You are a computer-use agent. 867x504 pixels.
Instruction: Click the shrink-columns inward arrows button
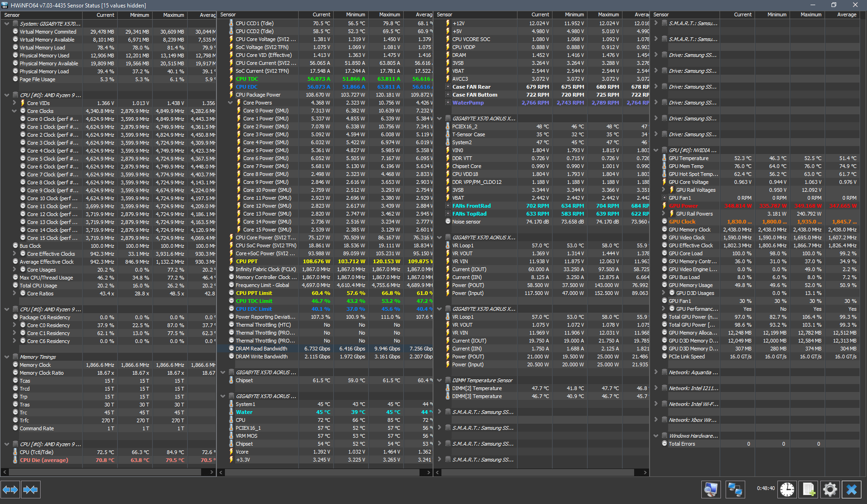pyautogui.click(x=30, y=490)
